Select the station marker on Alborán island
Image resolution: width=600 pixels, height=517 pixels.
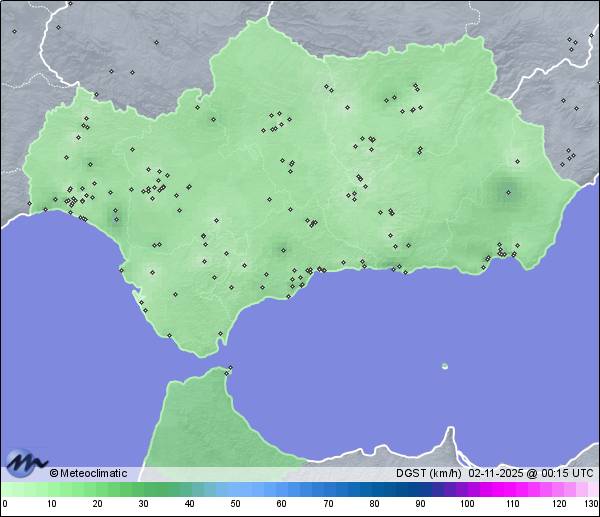point(444,366)
